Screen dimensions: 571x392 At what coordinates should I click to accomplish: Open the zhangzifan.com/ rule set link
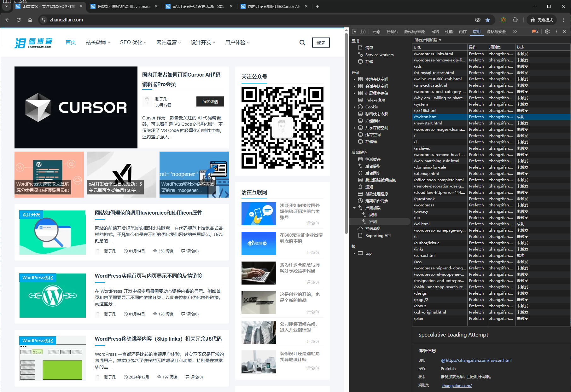pos(457,385)
